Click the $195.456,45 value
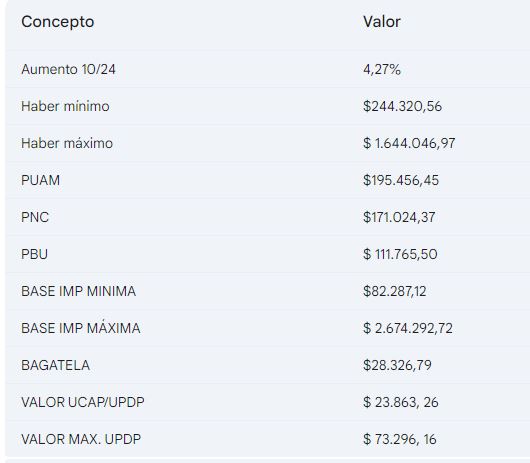The image size is (530, 463). 401,180
